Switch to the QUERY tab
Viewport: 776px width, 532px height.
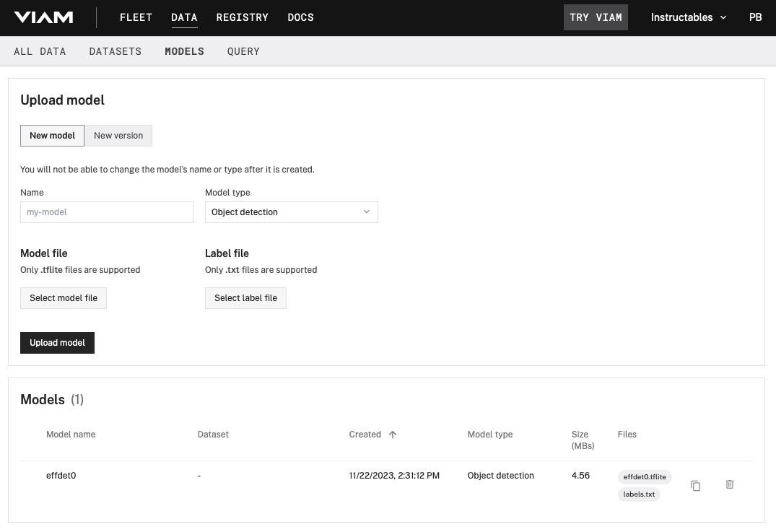[243, 51]
